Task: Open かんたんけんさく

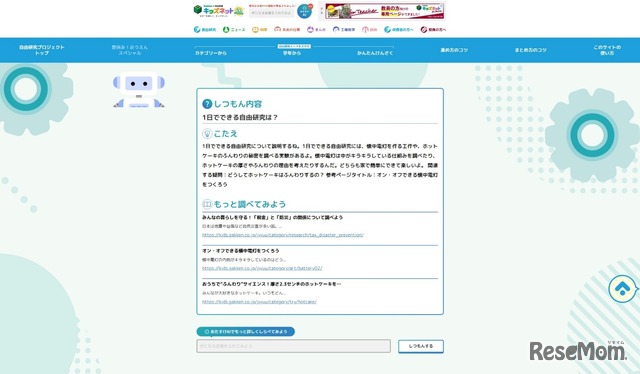Action: [x=375, y=53]
